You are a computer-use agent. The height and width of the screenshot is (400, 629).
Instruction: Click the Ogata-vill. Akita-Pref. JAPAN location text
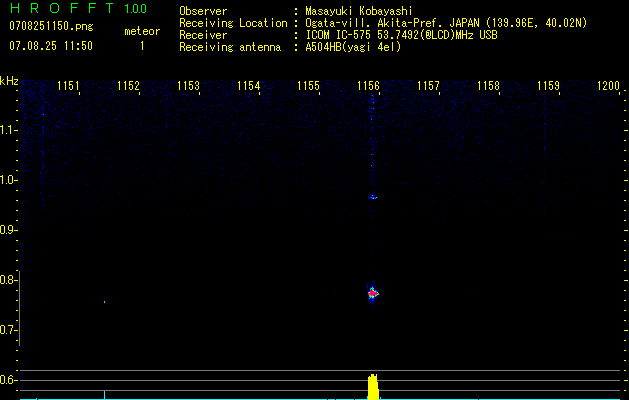tap(446, 23)
